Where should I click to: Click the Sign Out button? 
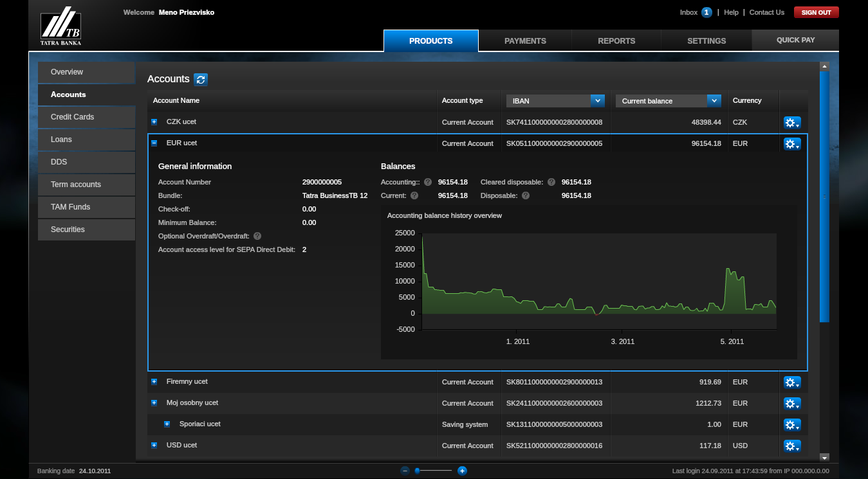tap(816, 12)
